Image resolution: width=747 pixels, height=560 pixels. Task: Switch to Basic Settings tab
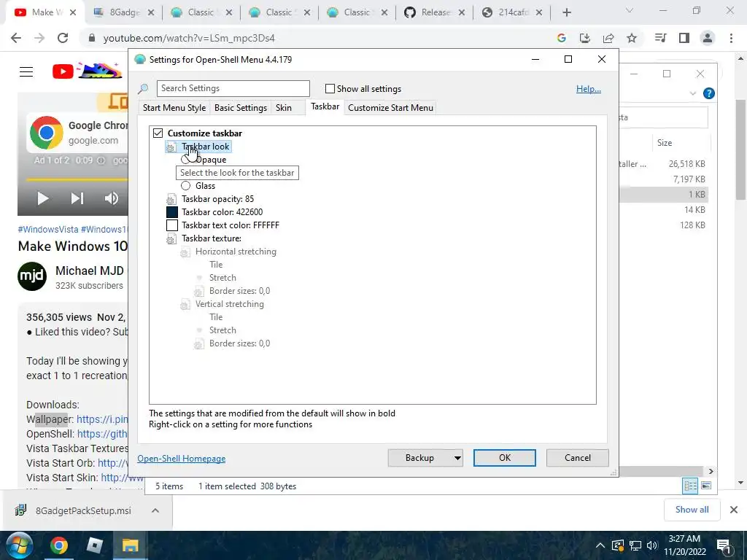point(241,108)
